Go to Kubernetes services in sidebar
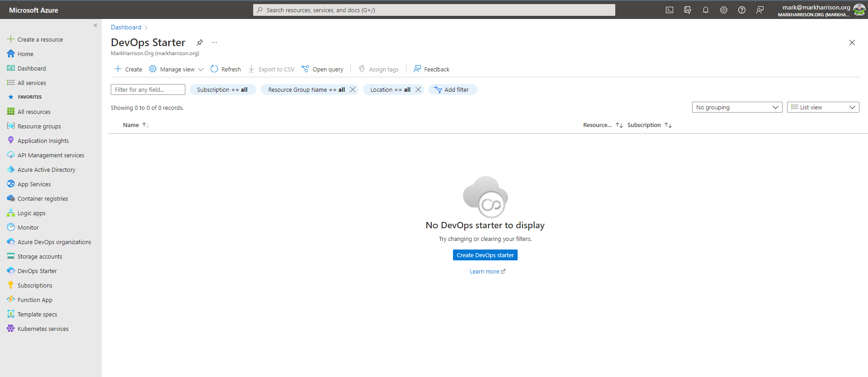This screenshot has width=868, height=377. click(x=43, y=329)
